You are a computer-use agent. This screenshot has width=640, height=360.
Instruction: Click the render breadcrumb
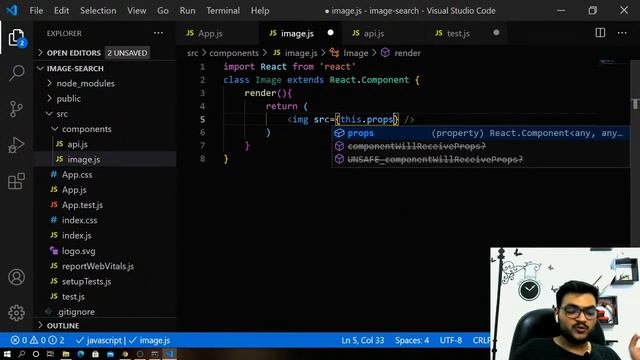click(401, 53)
